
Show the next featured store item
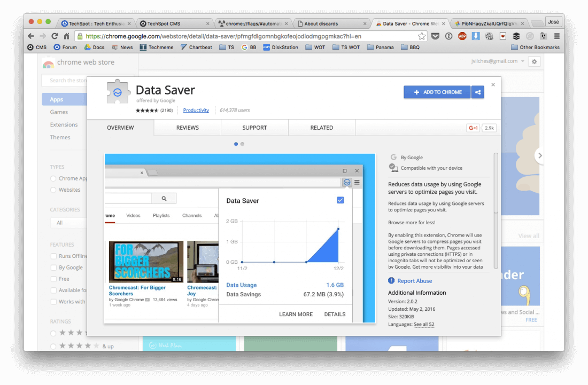click(540, 155)
